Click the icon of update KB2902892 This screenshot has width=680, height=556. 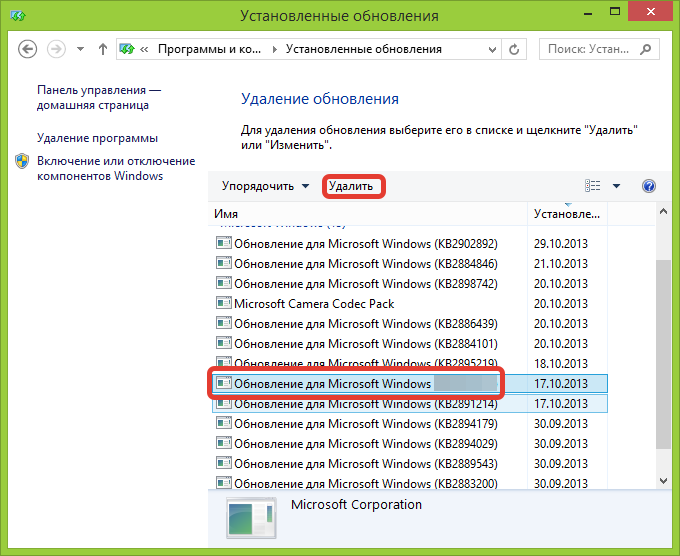pyautogui.click(x=224, y=243)
